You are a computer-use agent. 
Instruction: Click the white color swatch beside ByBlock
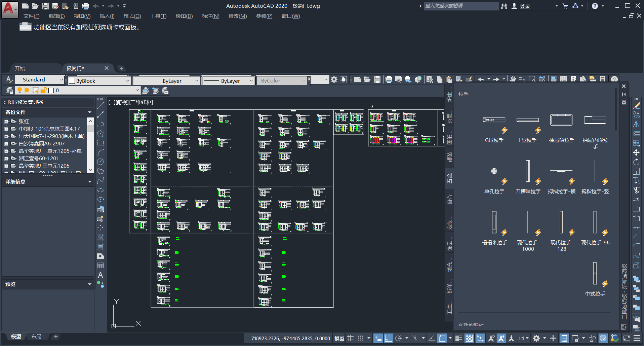(72, 81)
